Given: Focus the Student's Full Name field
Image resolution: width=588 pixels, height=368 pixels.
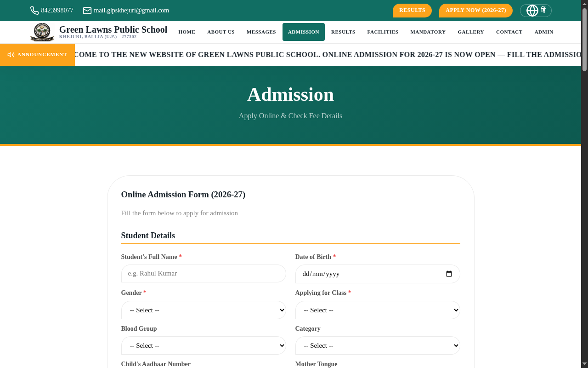Looking at the screenshot, I should coord(204,273).
